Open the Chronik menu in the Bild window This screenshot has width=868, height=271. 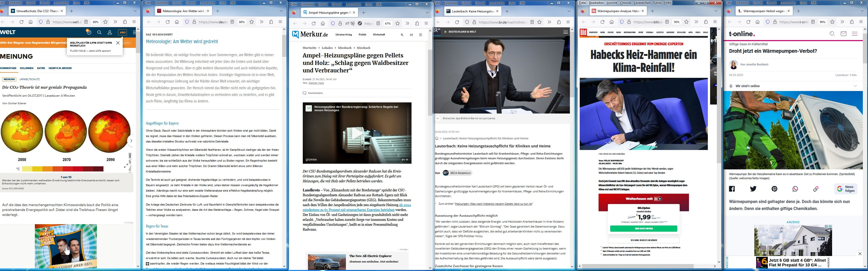click(625, 3)
